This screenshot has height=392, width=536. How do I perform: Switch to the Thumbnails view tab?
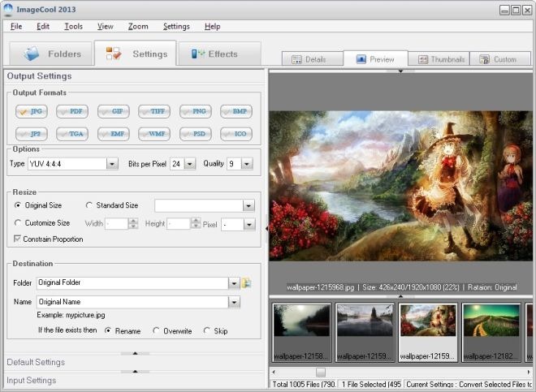(439, 59)
